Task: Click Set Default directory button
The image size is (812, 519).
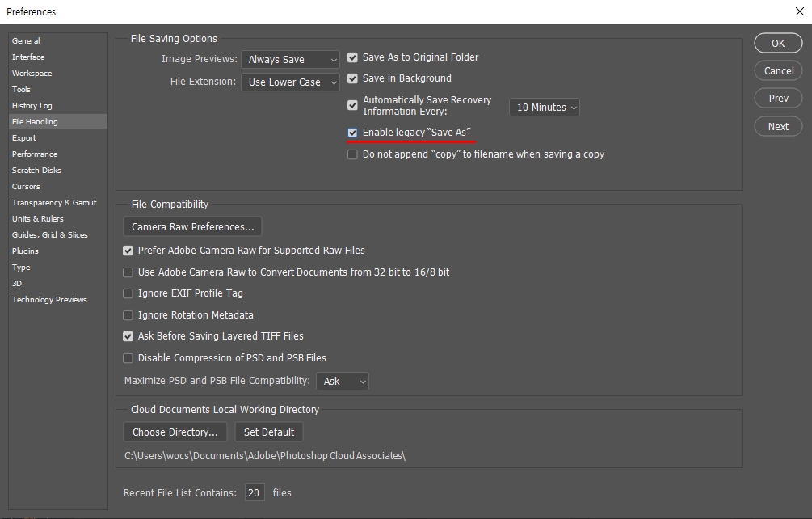Action: pyautogui.click(x=269, y=432)
